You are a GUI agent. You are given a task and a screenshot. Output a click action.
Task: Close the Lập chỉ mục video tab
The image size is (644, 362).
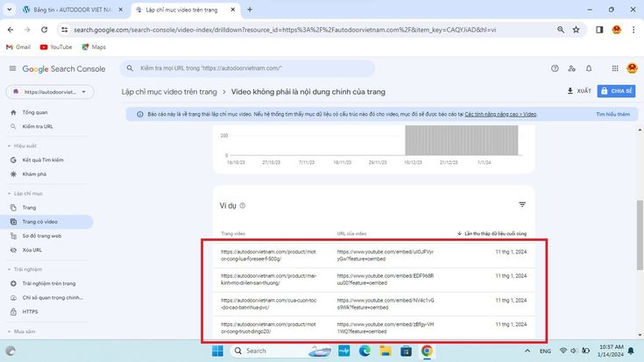232,10
